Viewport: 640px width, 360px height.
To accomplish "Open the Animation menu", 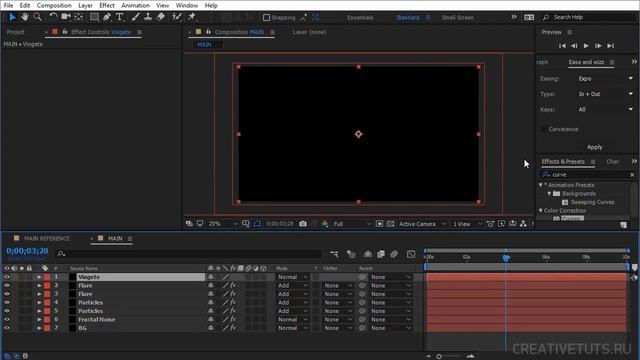I will click(x=135, y=5).
